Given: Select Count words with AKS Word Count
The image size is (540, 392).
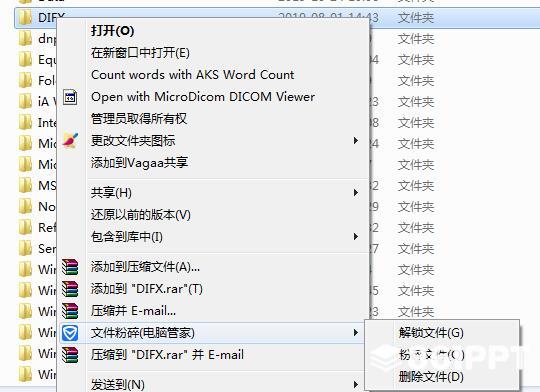Looking at the screenshot, I should pos(193,75).
